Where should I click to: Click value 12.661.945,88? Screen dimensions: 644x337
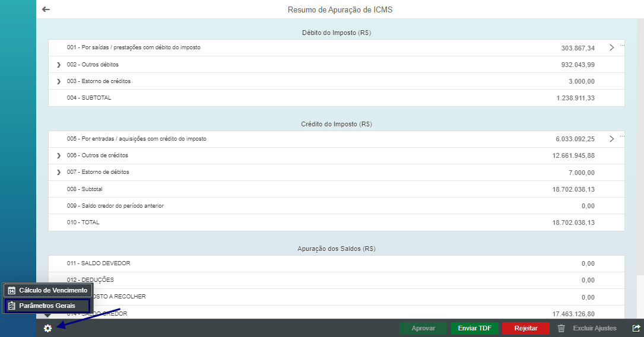click(x=573, y=155)
